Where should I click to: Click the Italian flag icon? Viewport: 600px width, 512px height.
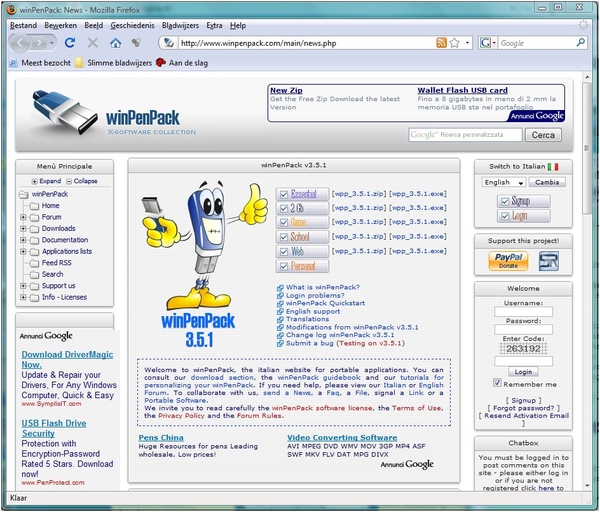[553, 167]
